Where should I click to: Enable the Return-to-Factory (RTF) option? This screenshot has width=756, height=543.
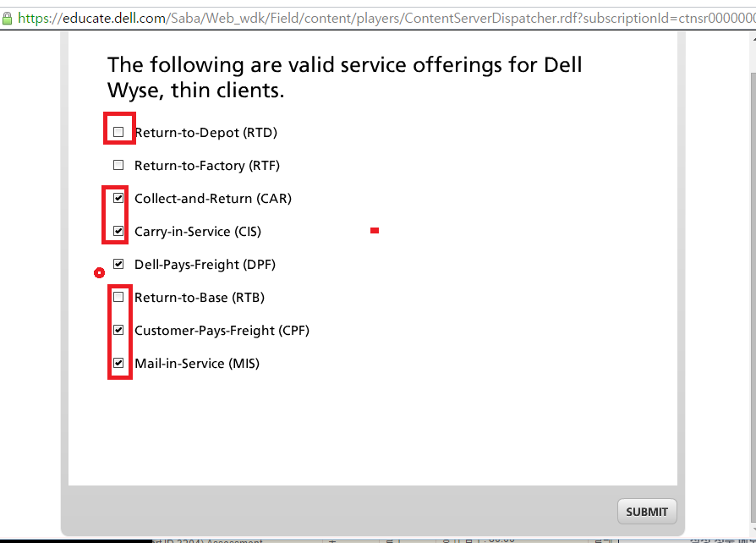118,165
